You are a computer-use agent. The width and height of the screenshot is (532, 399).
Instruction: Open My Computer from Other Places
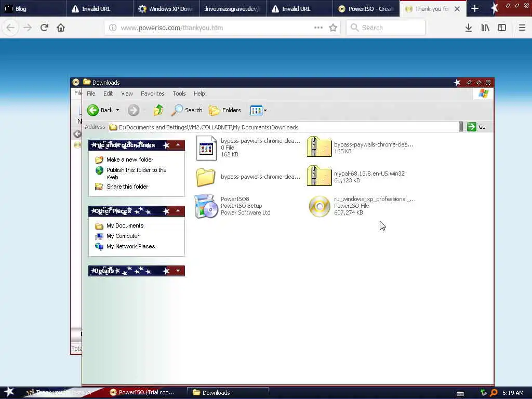click(123, 236)
